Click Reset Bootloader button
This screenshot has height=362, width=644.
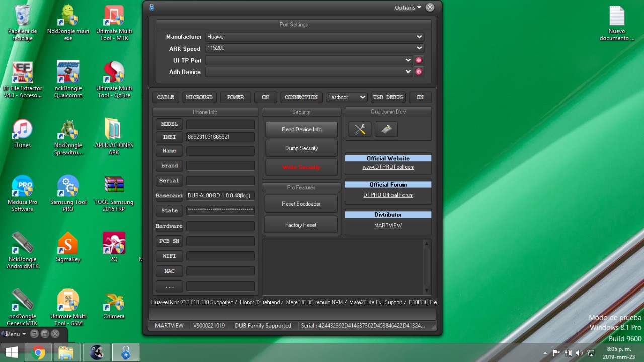(x=301, y=204)
